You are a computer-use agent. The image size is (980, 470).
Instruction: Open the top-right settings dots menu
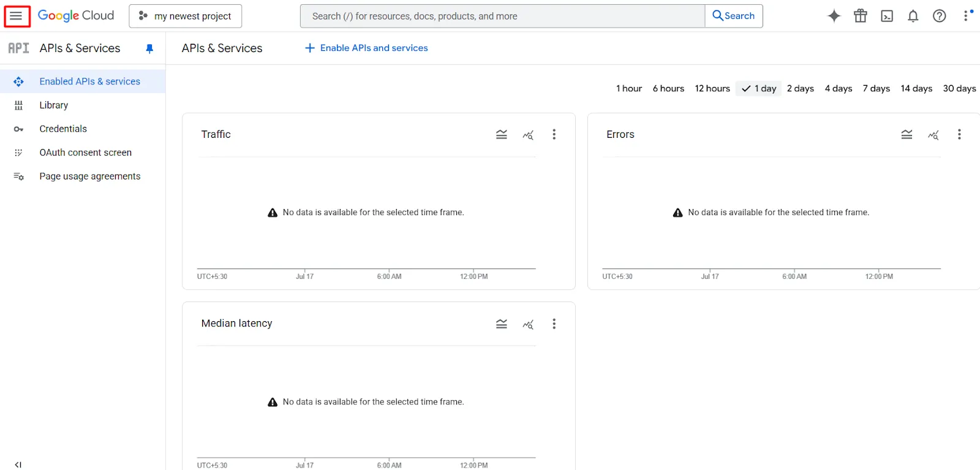point(967,15)
